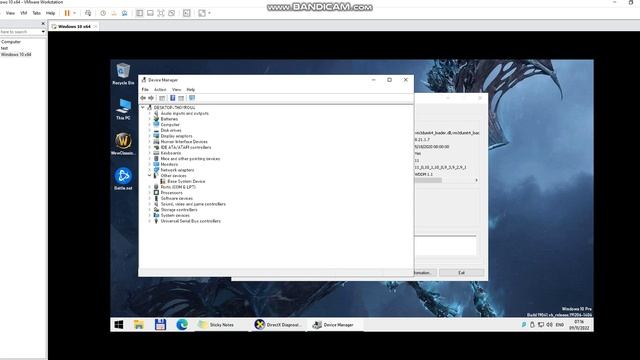Click Device Manager's Back arrow
Image resolution: width=640 pixels, height=360 pixels.
point(143,98)
